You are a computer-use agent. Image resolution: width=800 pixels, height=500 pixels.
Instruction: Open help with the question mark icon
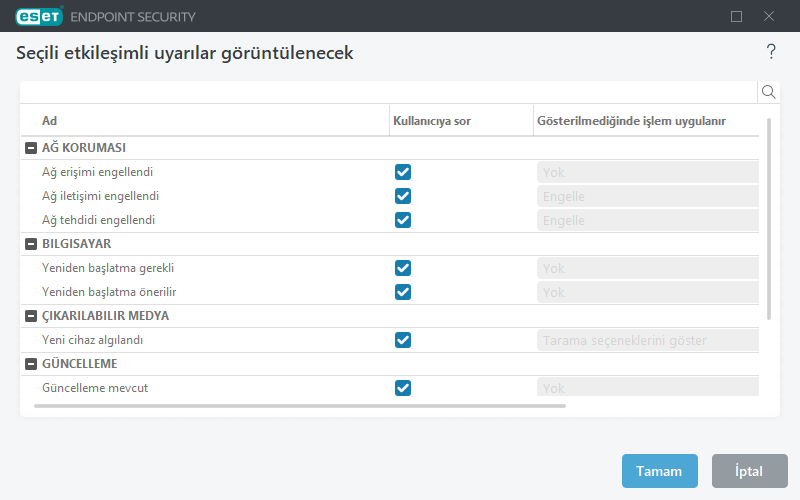pyautogui.click(x=771, y=52)
